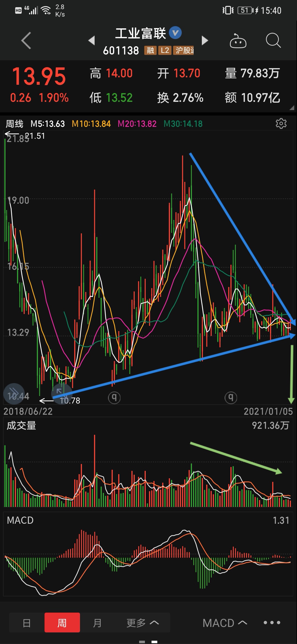Select the 日 daily chart tab
This screenshot has width=297, height=644.
(27, 623)
